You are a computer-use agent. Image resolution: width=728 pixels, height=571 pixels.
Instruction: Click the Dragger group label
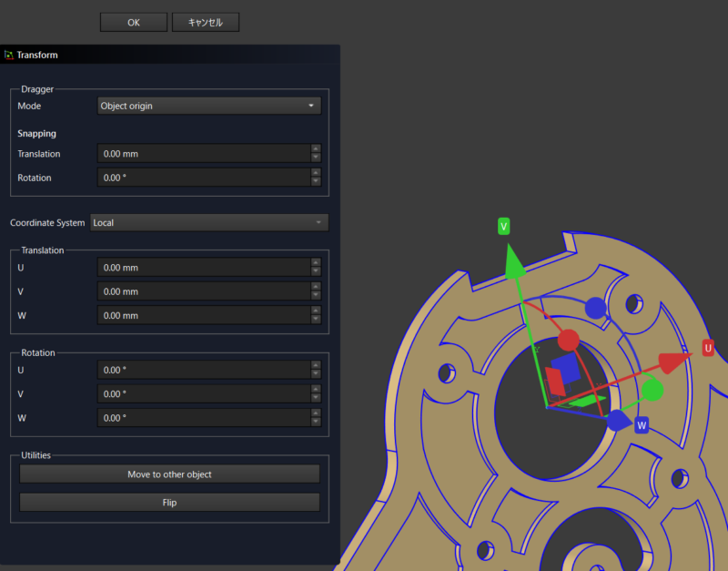pos(37,89)
